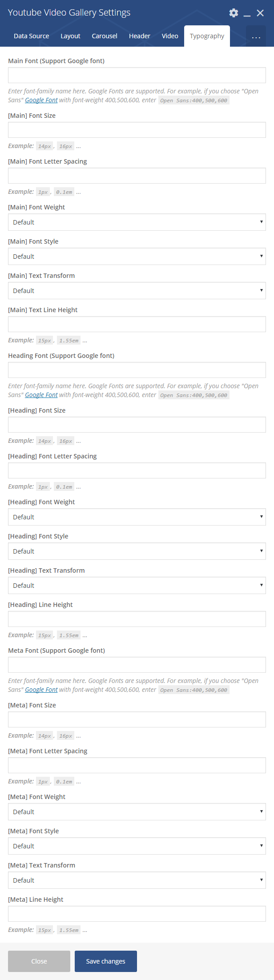Focus the Main Font text field

[137, 75]
